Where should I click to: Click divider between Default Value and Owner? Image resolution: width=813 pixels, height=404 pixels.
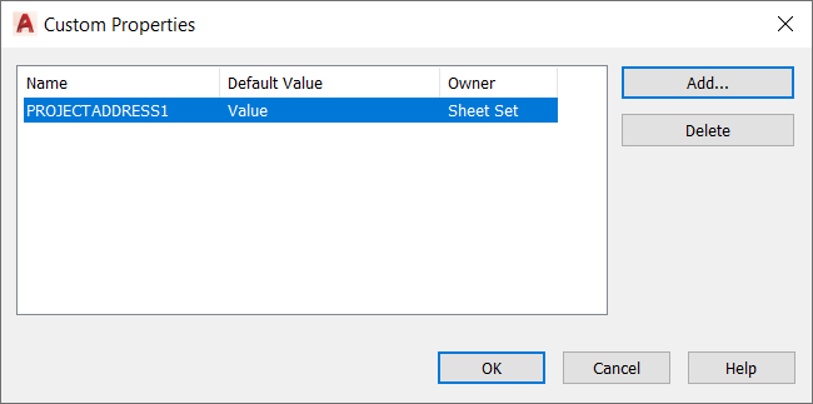click(x=439, y=83)
